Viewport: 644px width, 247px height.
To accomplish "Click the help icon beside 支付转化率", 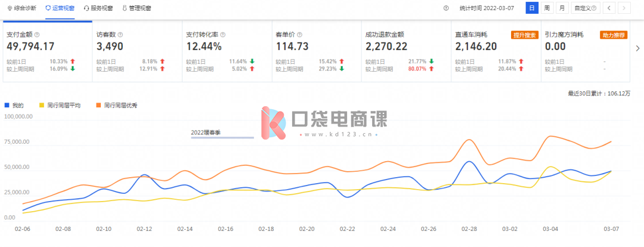I will click(x=223, y=35).
